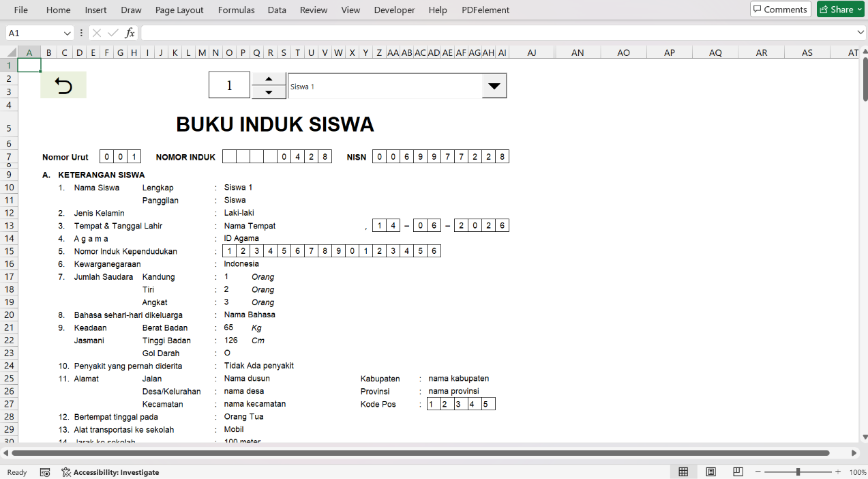Expand the formula bar chevron
The height and width of the screenshot is (479, 868).
click(x=860, y=32)
